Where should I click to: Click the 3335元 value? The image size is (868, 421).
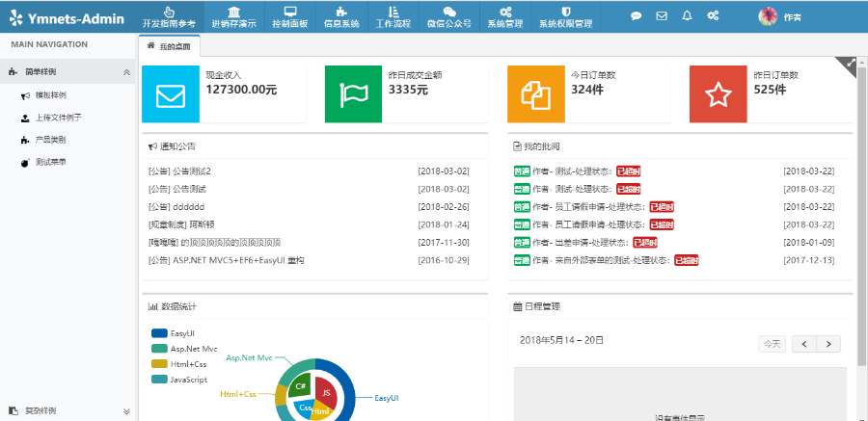pyautogui.click(x=408, y=90)
